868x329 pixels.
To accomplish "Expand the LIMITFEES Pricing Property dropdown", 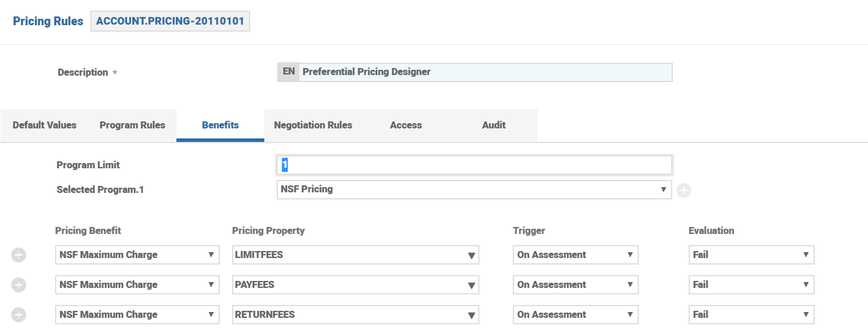I will pyautogui.click(x=355, y=255).
